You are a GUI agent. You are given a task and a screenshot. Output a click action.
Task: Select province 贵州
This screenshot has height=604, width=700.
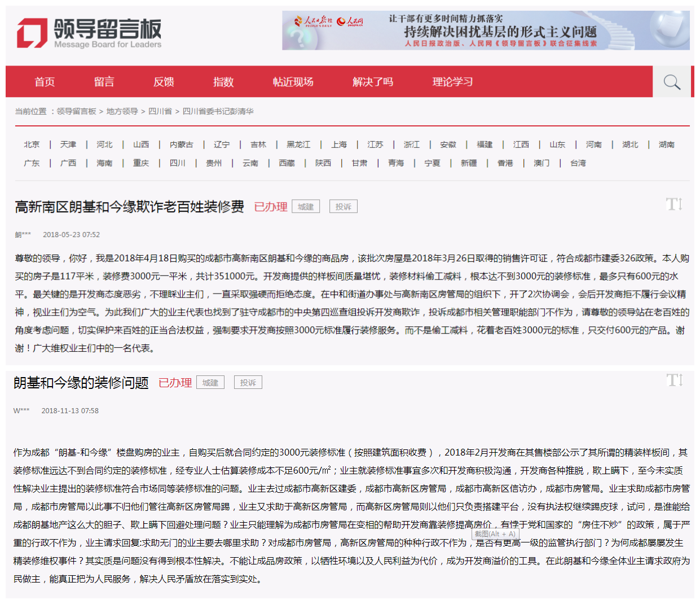(214, 163)
